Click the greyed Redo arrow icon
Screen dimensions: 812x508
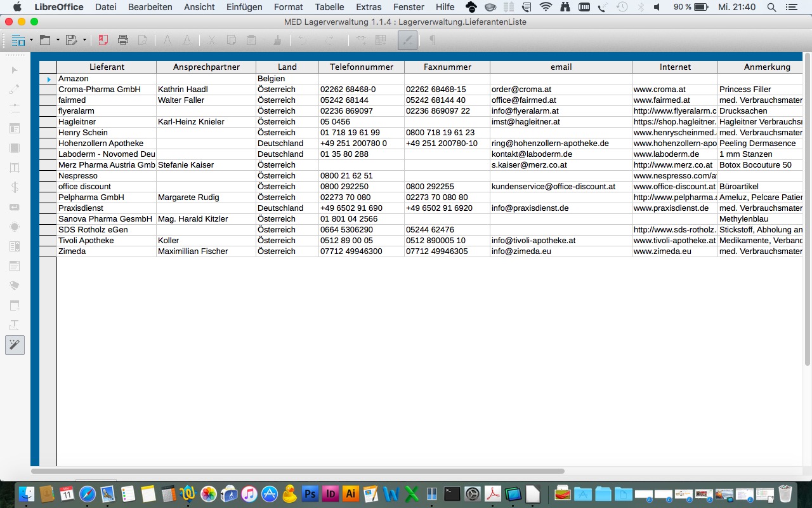click(x=330, y=40)
